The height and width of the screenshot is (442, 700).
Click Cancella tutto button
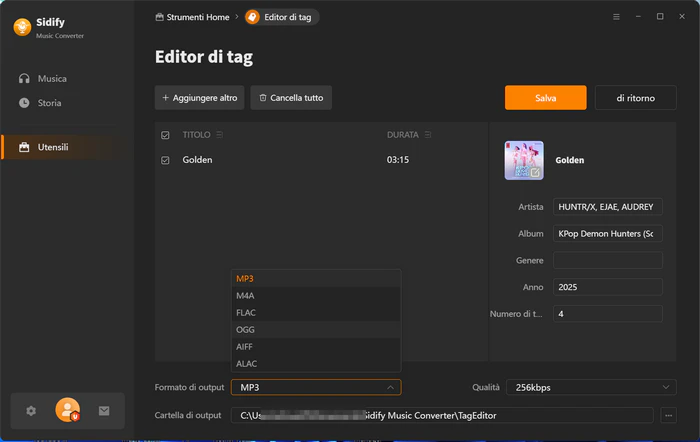tap(291, 97)
